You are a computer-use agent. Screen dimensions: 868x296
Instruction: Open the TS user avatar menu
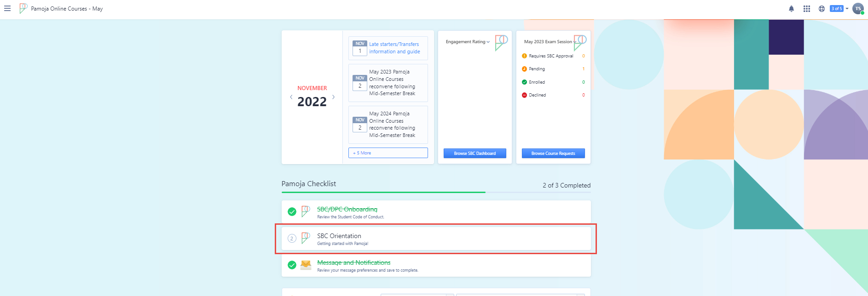tap(858, 9)
